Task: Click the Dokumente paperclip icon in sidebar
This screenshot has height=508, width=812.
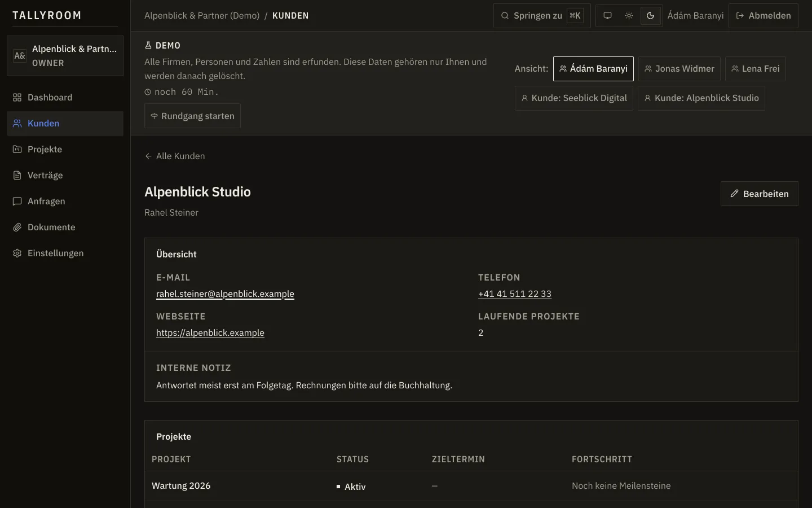Action: [x=17, y=227]
